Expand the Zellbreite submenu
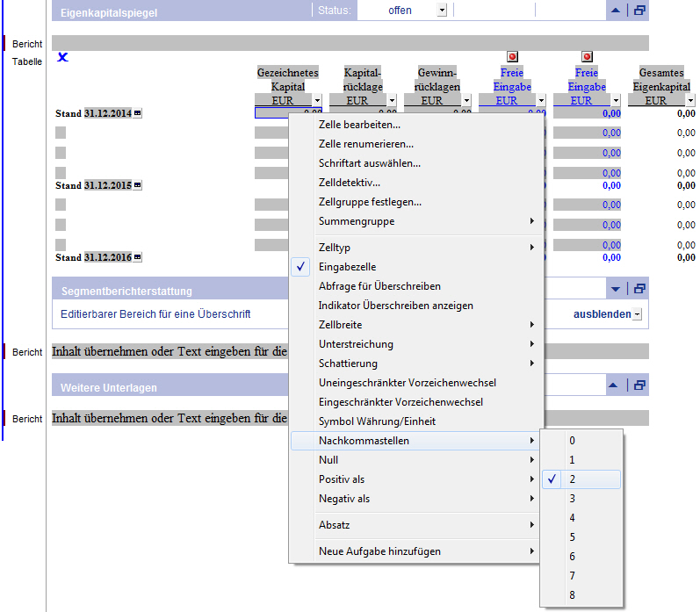 [414, 325]
